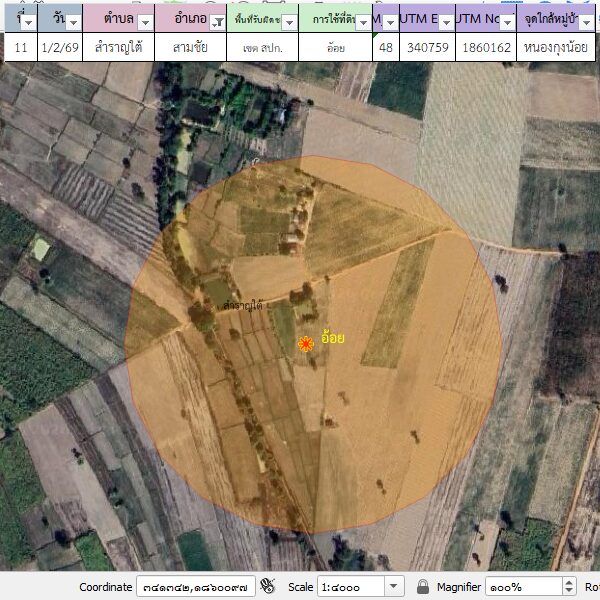Viewport: 600px width, 600px height.
Task: Select the cell containing สามชัย
Action: 190,47
